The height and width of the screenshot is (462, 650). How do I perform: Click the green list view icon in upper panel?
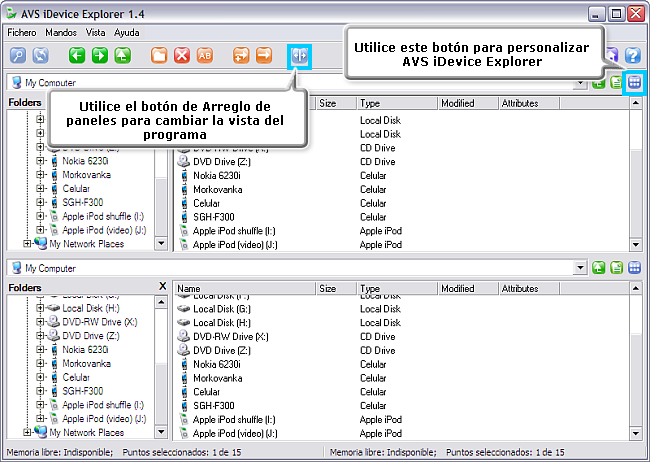616,83
